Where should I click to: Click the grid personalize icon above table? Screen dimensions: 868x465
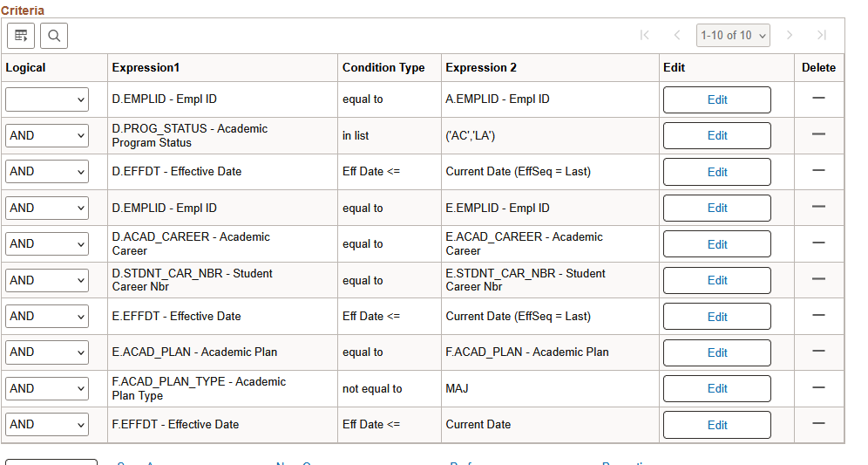[22, 36]
